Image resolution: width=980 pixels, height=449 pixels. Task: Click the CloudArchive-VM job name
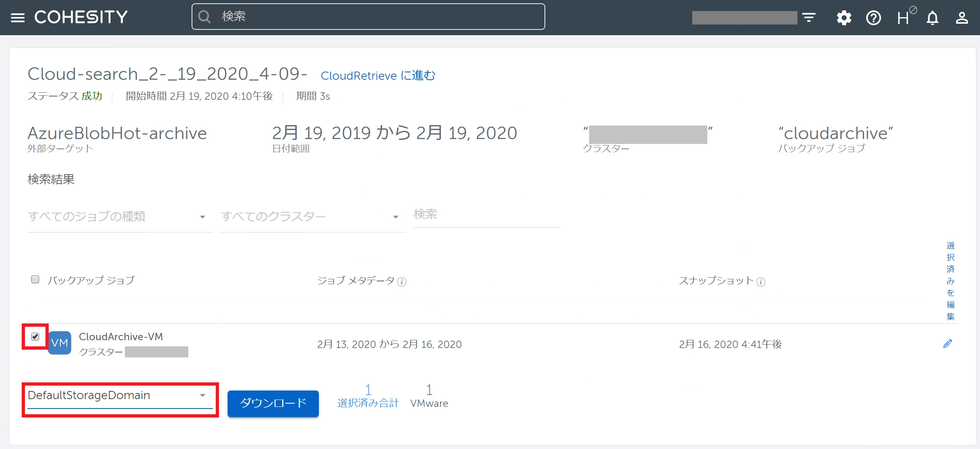coord(121,337)
